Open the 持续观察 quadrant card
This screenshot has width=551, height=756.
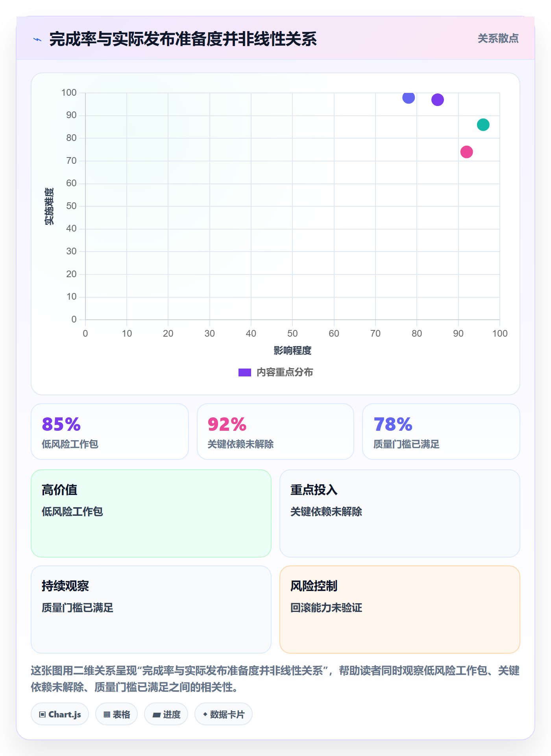coord(151,610)
